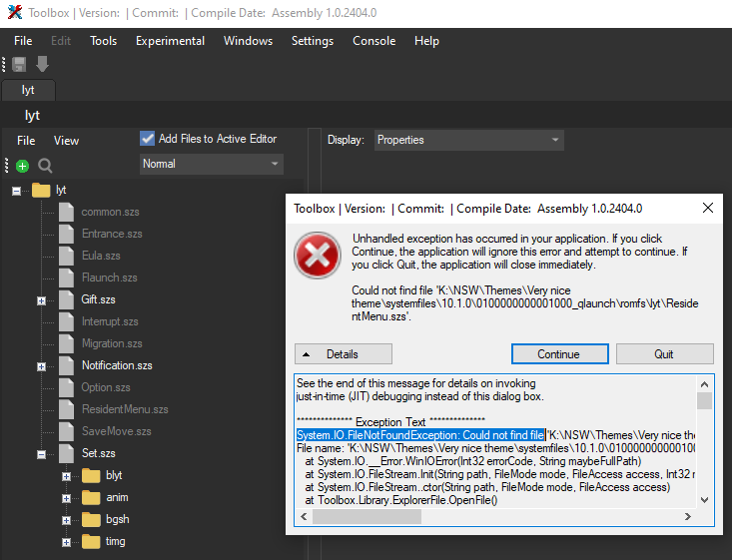Open the Normal mode dropdown

(212, 164)
